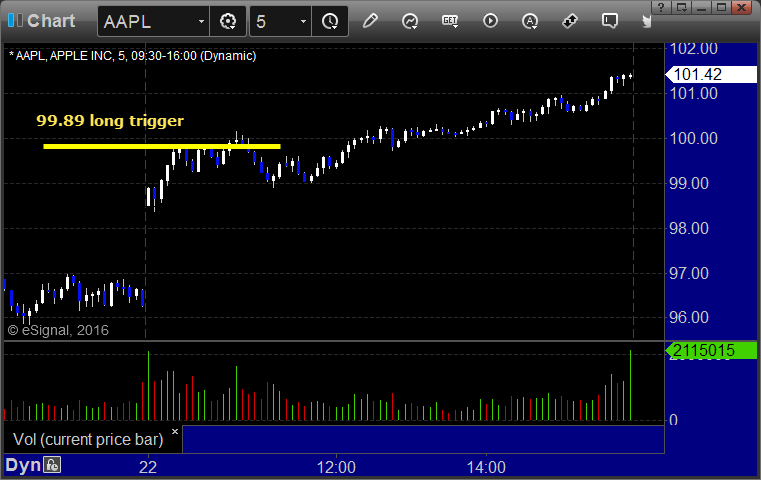Image resolution: width=761 pixels, height=480 pixels.
Task: Open the AAPL symbol dropdown
Action: click(201, 21)
